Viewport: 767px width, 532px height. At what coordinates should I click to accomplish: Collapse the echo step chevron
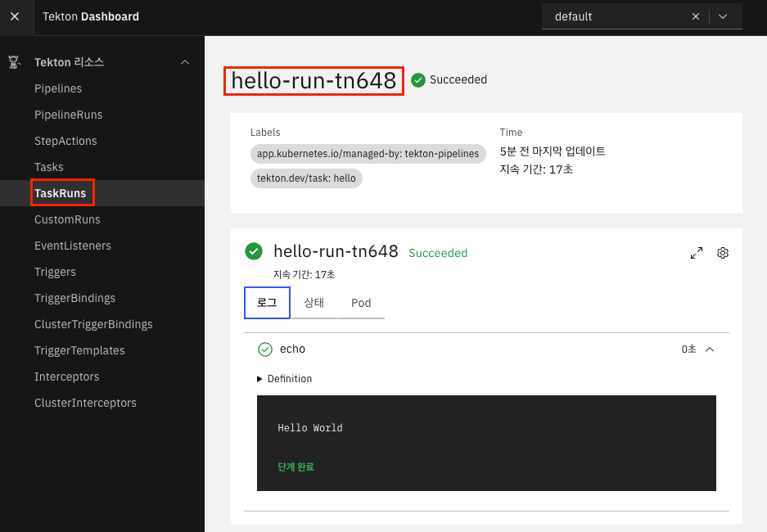(710, 349)
